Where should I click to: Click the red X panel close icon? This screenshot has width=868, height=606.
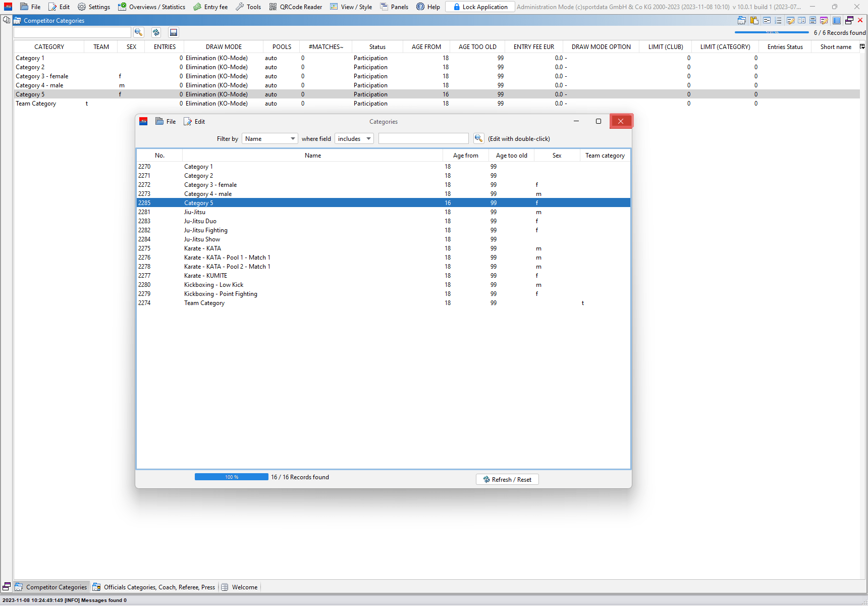860,21
